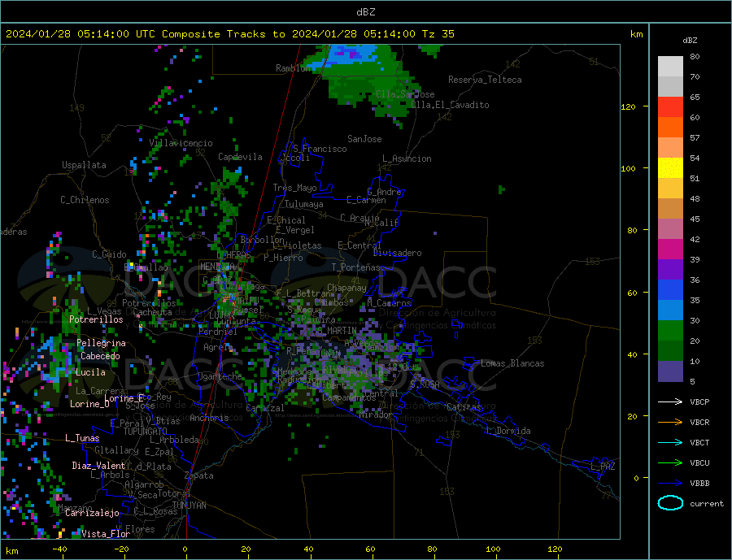Click the 'L_Dormida' map label
The image size is (732, 560).
(508, 431)
